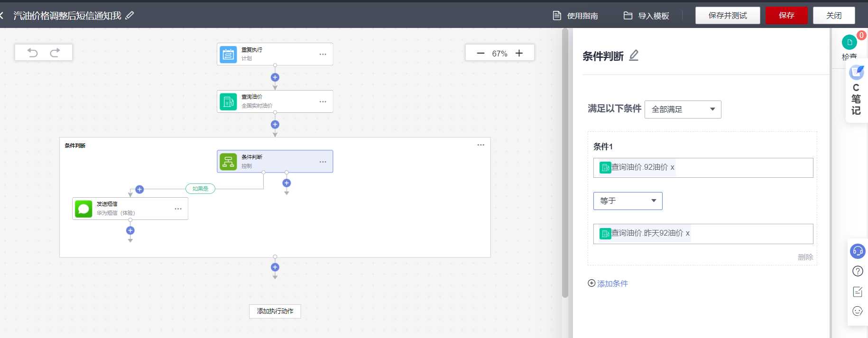Add step on the 如果是 branch
Image resolution: width=868 pixels, height=338 pixels.
139,189
